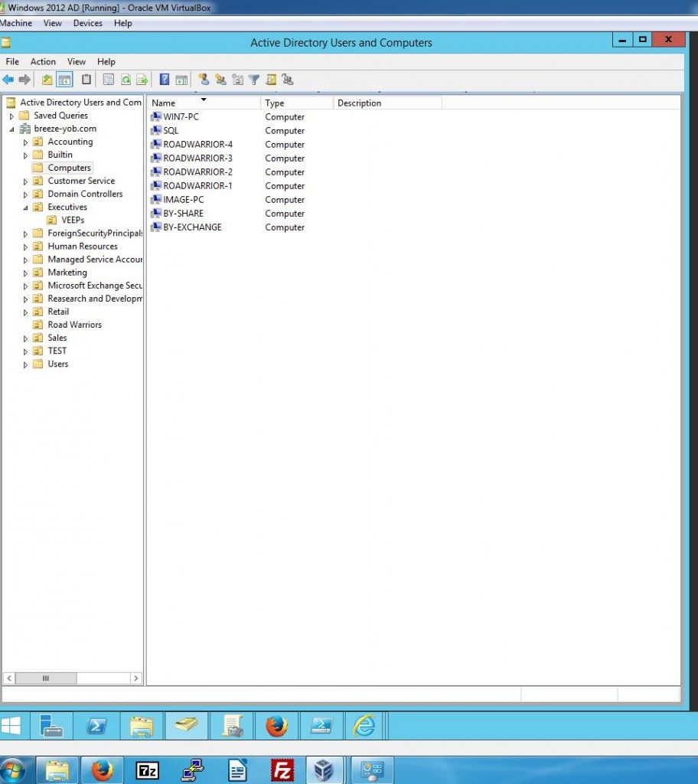Expand the Human Resources OU arrow
This screenshot has width=698, height=784.
click(x=25, y=247)
